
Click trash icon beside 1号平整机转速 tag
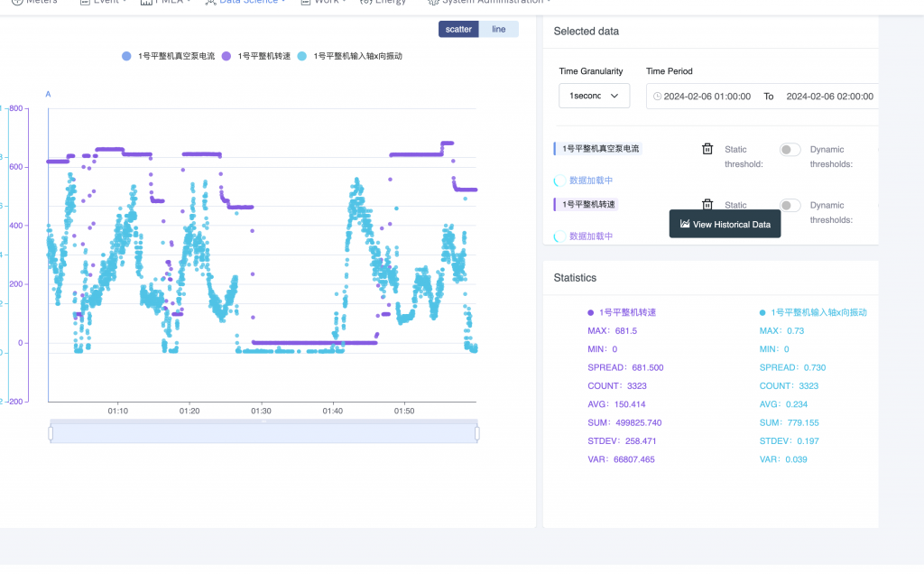tap(707, 205)
